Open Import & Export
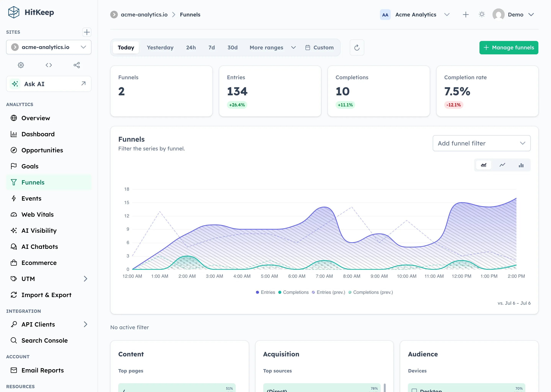 coord(49,295)
